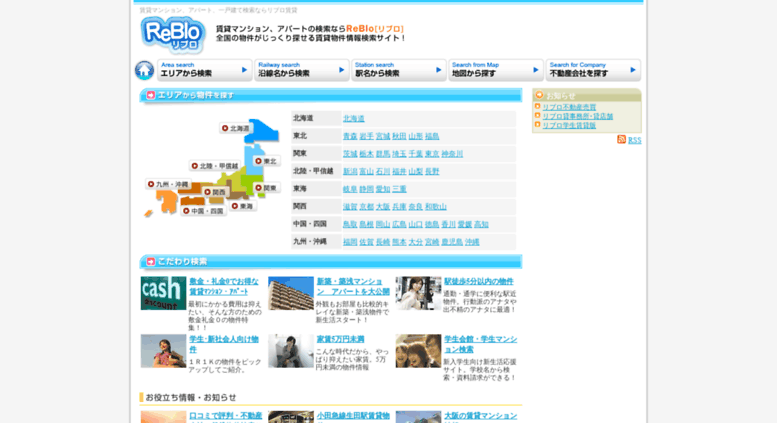Viewport: 777px width, 423px height.
Task: Open 学生会館・学生マンション検索 link
Action: tap(480, 344)
